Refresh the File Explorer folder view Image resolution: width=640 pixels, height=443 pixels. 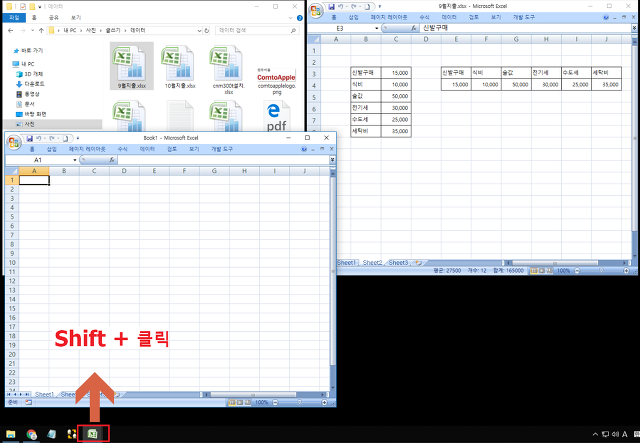(207, 31)
